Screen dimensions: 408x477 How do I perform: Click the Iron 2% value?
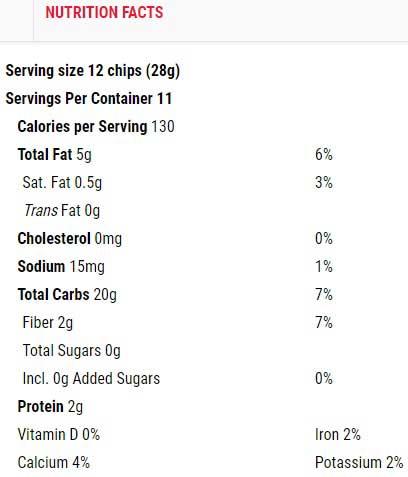click(338, 435)
